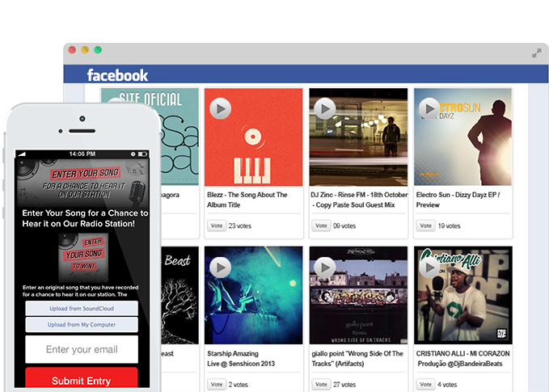Vote for Electro Sun entry with 19 votes
The width and height of the screenshot is (549, 392).
(x=426, y=226)
